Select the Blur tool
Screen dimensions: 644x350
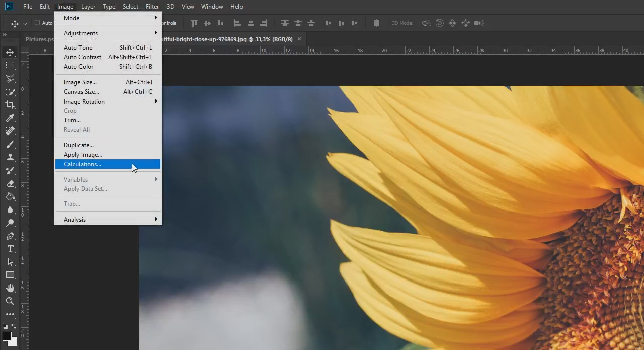10,209
